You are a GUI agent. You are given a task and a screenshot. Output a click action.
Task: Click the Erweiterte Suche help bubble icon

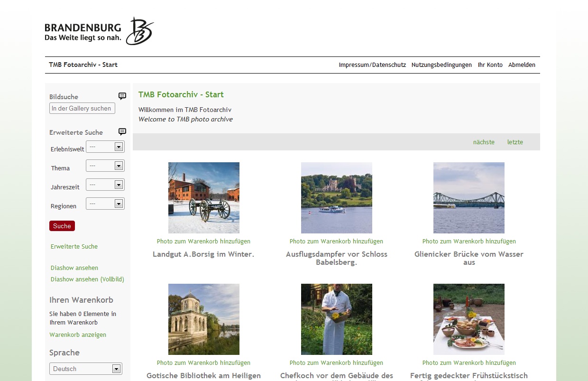tap(122, 132)
